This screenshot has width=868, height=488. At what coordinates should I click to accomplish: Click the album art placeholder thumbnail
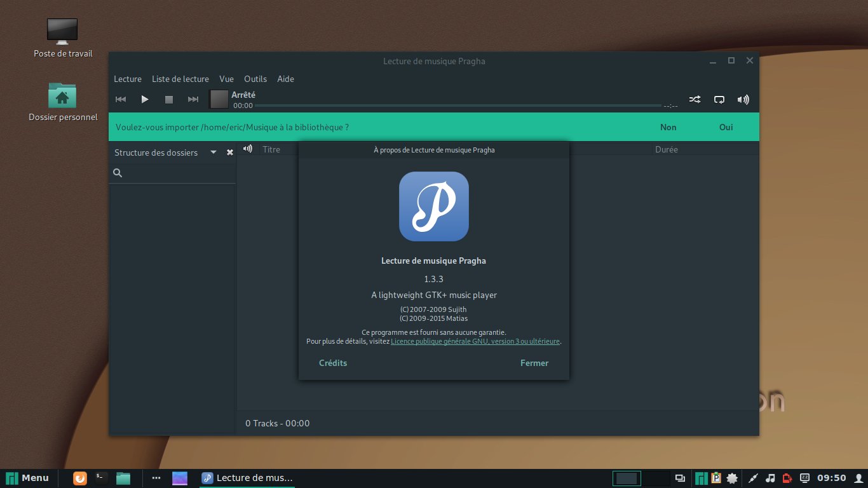click(x=219, y=99)
